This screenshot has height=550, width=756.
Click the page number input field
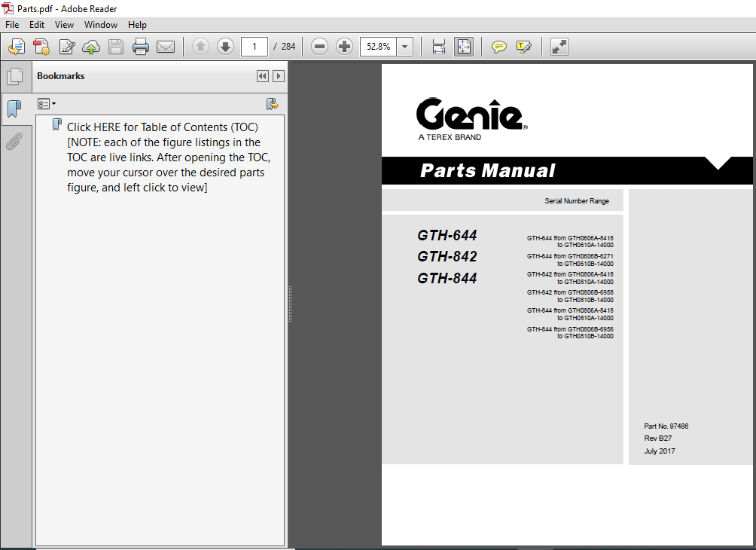click(254, 47)
